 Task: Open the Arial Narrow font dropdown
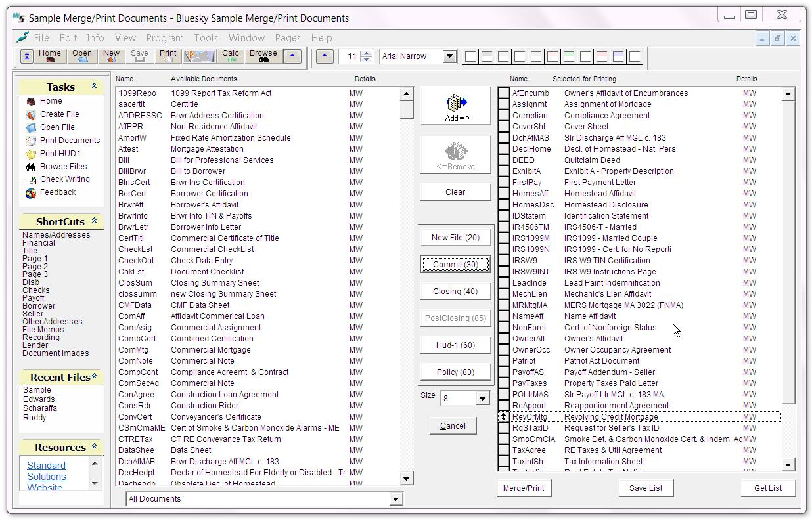click(450, 56)
